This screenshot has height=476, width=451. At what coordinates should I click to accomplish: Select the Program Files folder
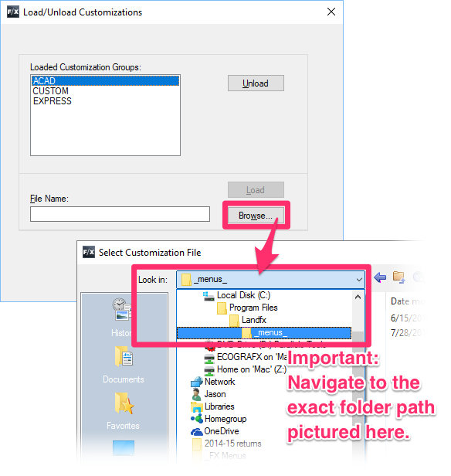click(247, 308)
